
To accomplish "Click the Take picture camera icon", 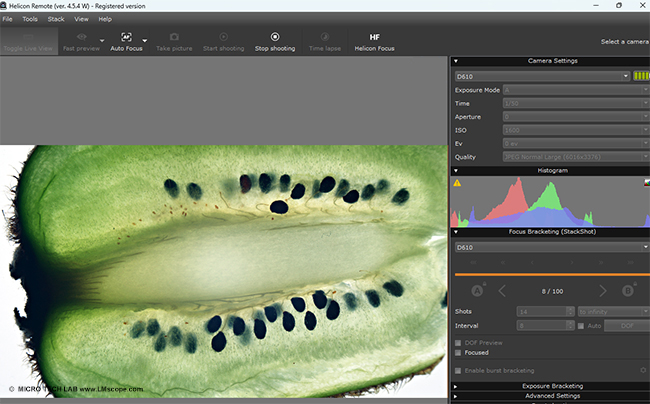I will [x=174, y=37].
